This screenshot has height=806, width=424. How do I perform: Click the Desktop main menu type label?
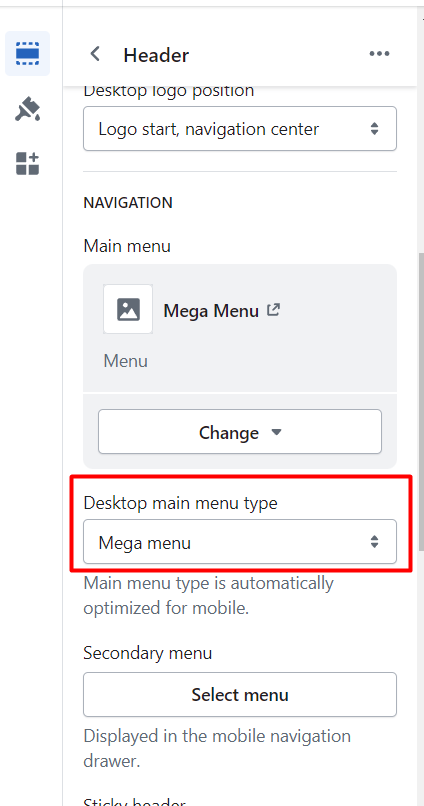[180, 502]
